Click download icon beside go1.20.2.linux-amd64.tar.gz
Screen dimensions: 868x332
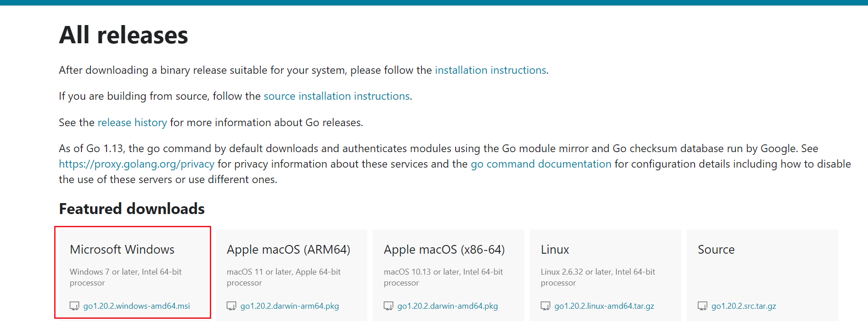tap(545, 306)
